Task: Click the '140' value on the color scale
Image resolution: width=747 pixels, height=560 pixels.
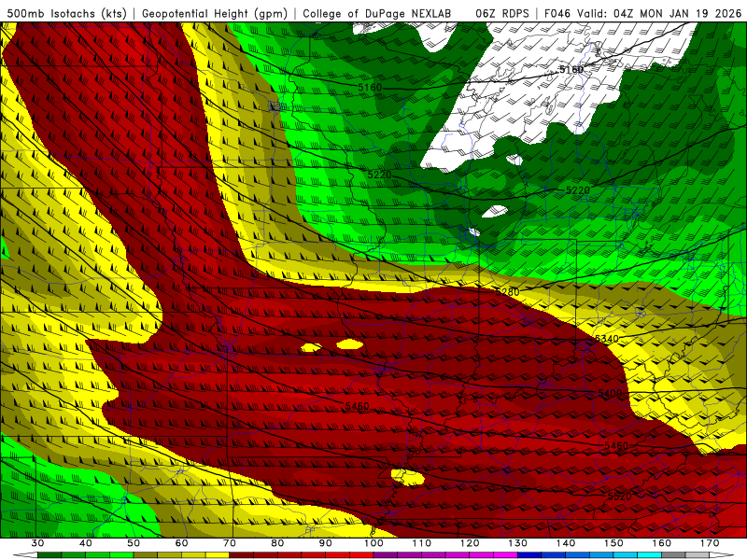Action: [x=566, y=543]
